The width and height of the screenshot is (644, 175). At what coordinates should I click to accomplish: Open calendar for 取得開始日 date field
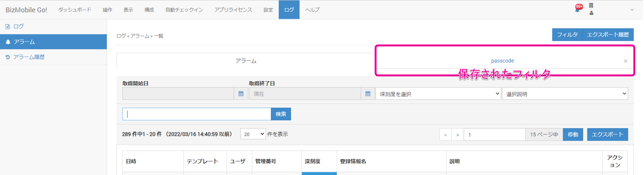pyautogui.click(x=241, y=94)
